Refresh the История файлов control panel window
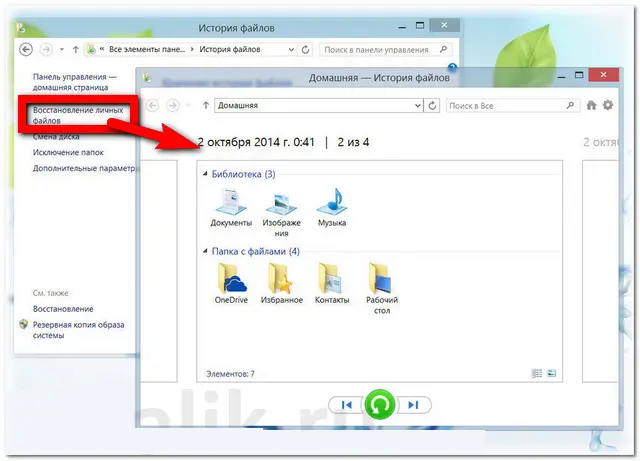The image size is (640, 461). (x=305, y=49)
